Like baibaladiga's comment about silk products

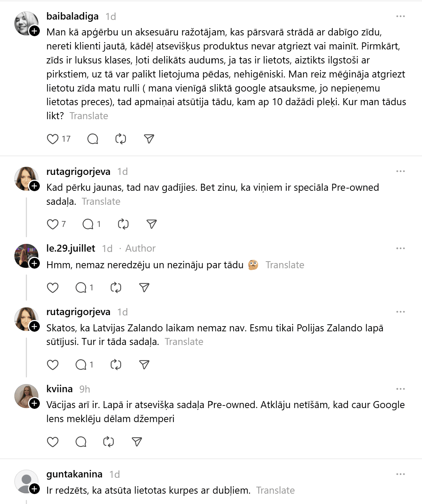53,139
